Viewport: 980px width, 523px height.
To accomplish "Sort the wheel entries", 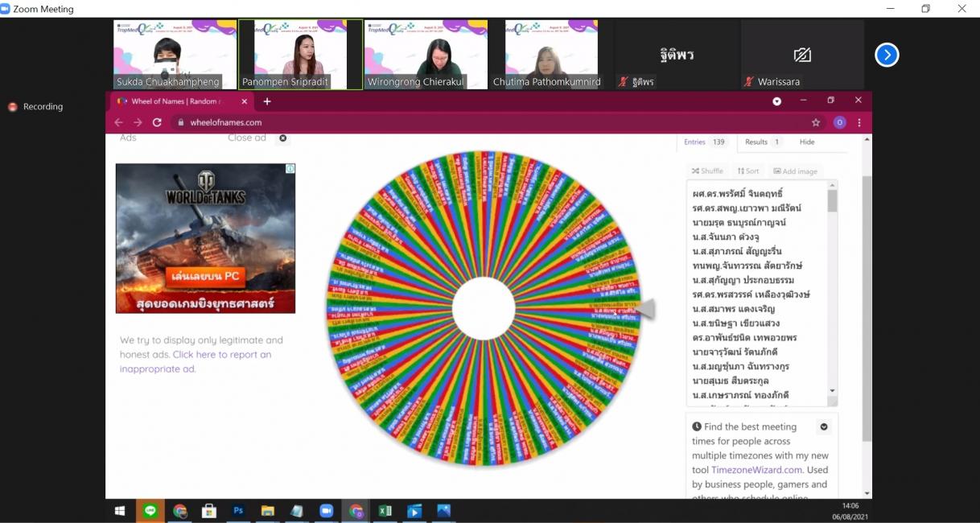I will (x=748, y=171).
